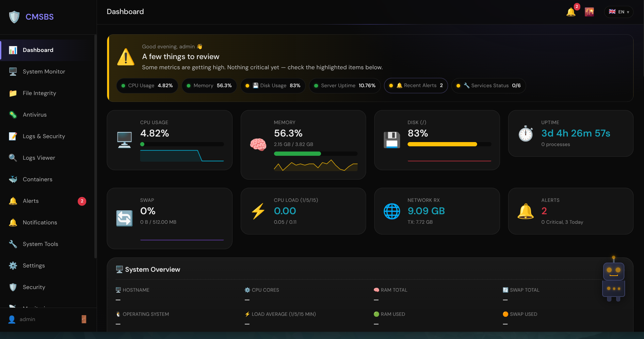Click the Disk floppy card icon
This screenshot has height=339, width=644.
[392, 140]
